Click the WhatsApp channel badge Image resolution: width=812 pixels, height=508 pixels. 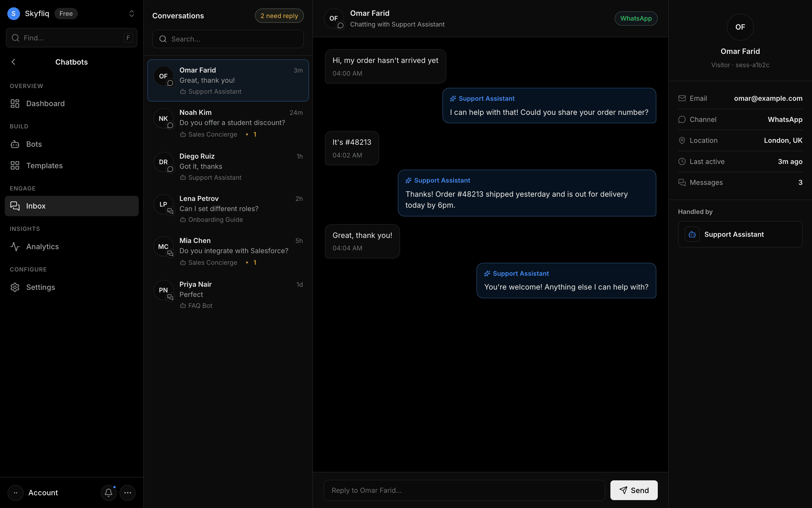(636, 18)
